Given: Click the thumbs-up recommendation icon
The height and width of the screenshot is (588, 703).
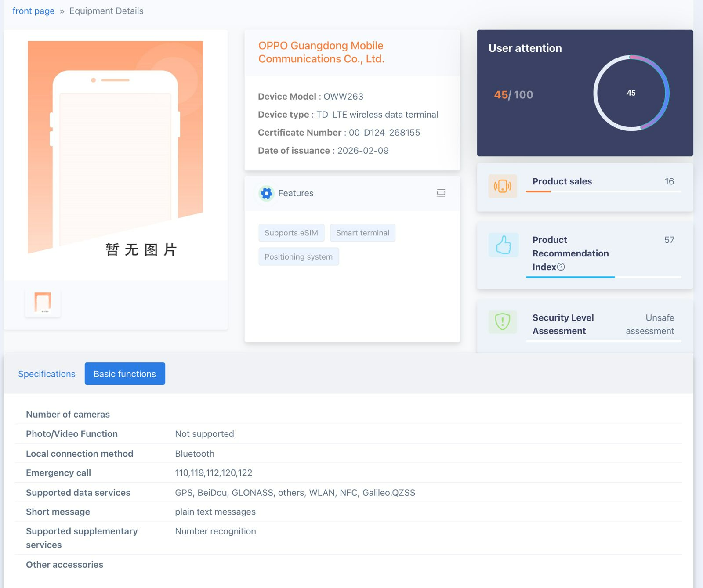Looking at the screenshot, I should pyautogui.click(x=503, y=245).
